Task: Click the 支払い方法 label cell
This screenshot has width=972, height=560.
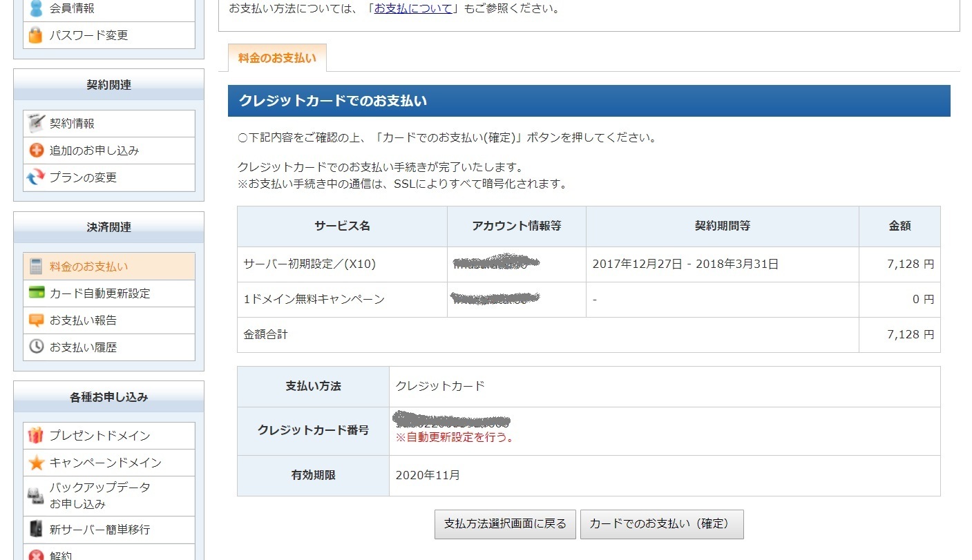Action: [x=313, y=387]
